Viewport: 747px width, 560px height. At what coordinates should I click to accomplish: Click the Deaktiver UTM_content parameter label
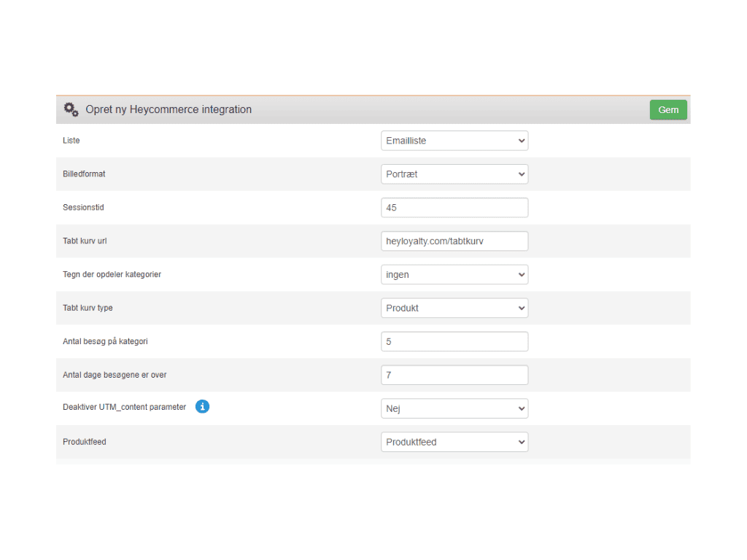124,407
